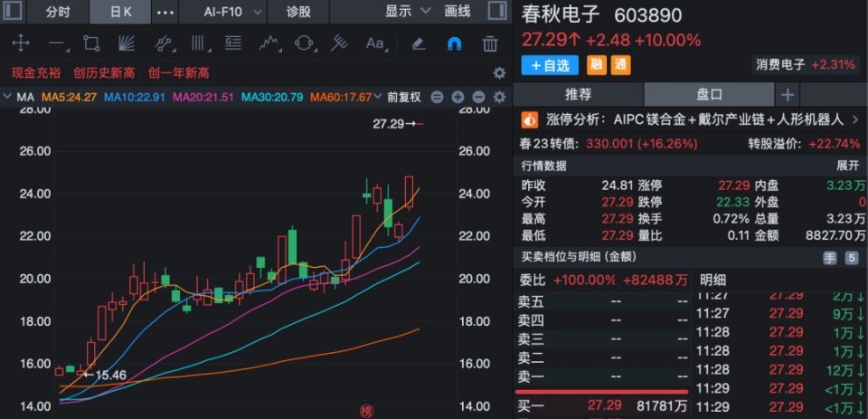Click the 春秋电子 stock name
Screen dimensions: 868x419
point(561,15)
